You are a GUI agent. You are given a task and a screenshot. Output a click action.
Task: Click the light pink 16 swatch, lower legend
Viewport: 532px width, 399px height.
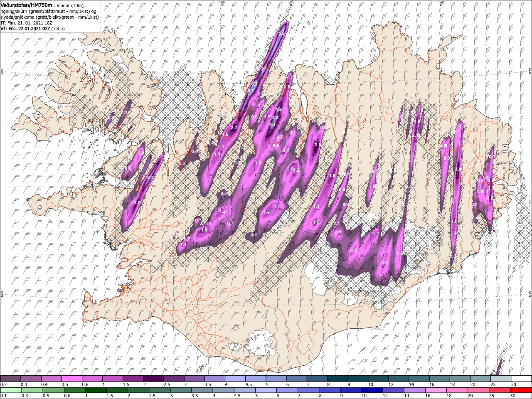(x=436, y=390)
